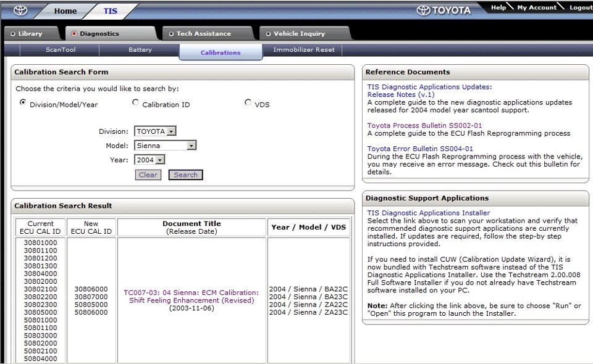Click current calibration ID 50804000
Screen dimensions: 593x364
pos(41,358)
